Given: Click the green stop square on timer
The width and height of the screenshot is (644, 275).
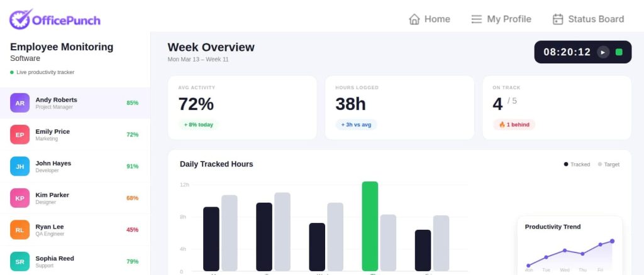Looking at the screenshot, I should click(619, 52).
